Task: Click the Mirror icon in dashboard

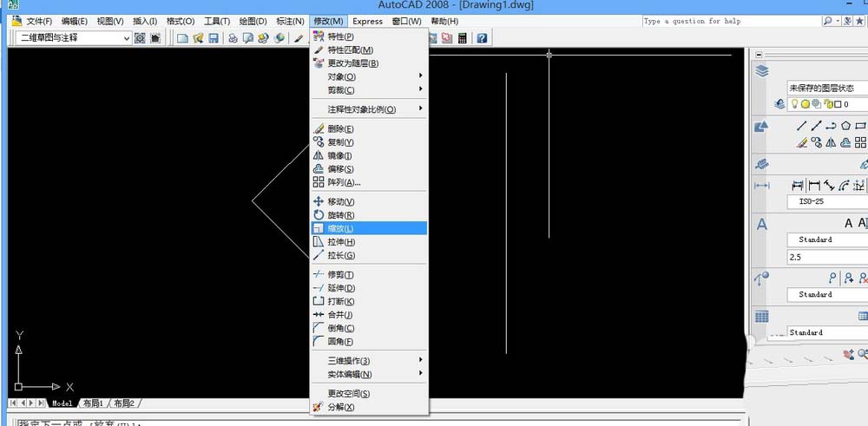Action: (831, 142)
